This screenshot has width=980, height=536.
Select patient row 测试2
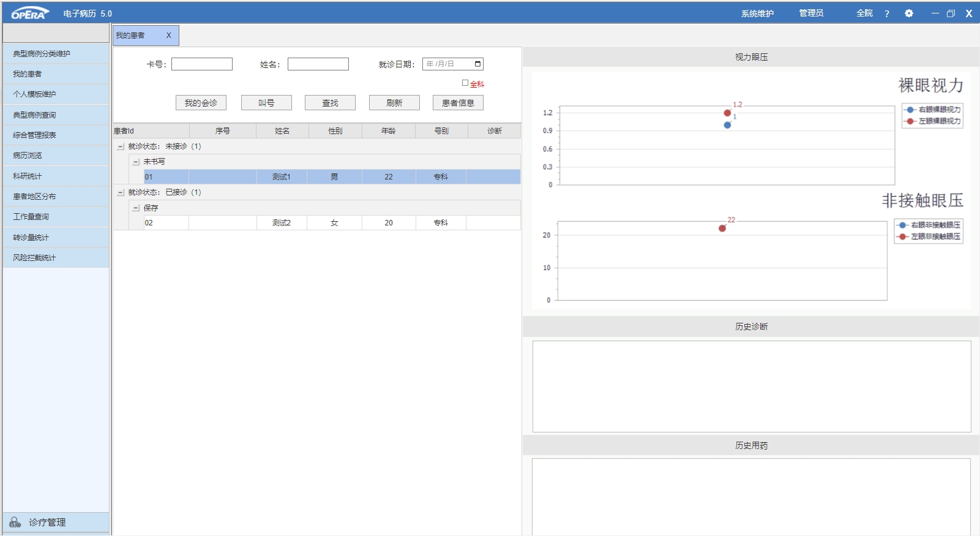332,223
